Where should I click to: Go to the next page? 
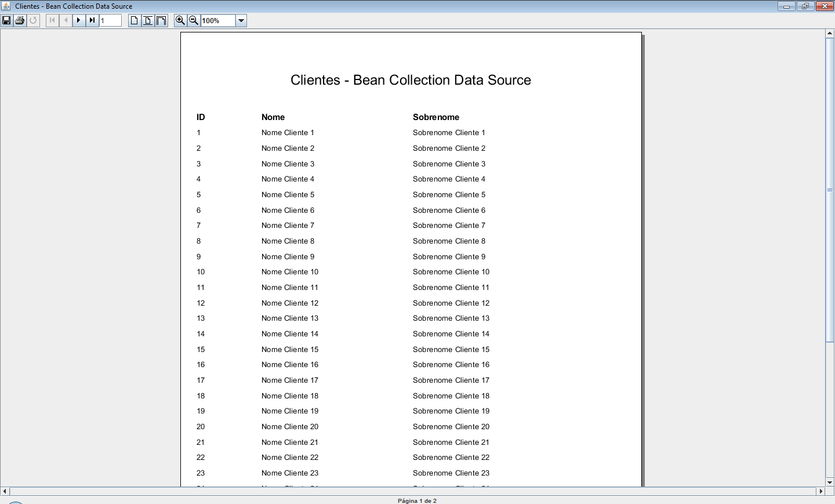[x=79, y=20]
